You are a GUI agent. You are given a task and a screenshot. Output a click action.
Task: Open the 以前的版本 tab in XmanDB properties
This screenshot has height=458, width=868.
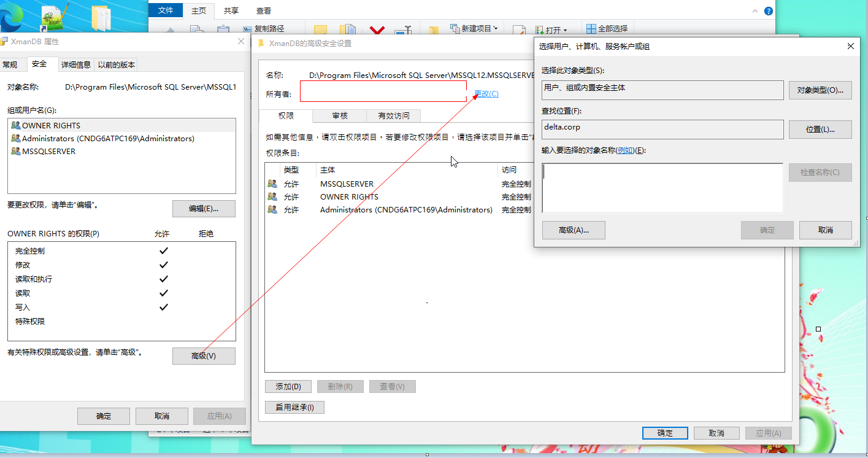coord(116,64)
